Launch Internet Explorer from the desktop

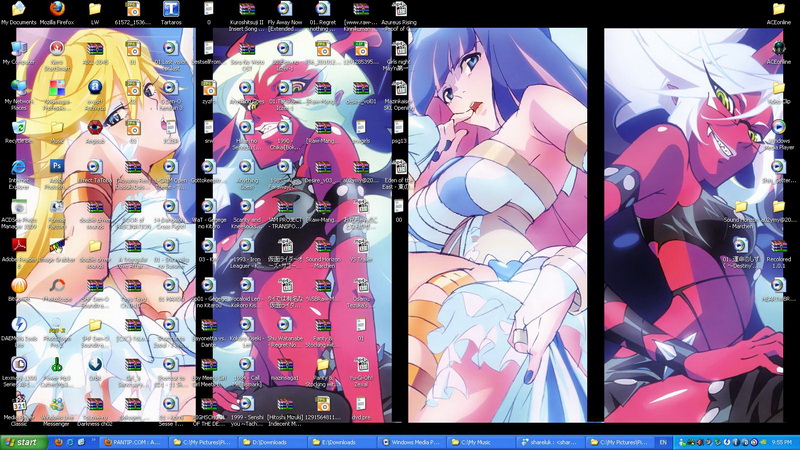pyautogui.click(x=19, y=174)
